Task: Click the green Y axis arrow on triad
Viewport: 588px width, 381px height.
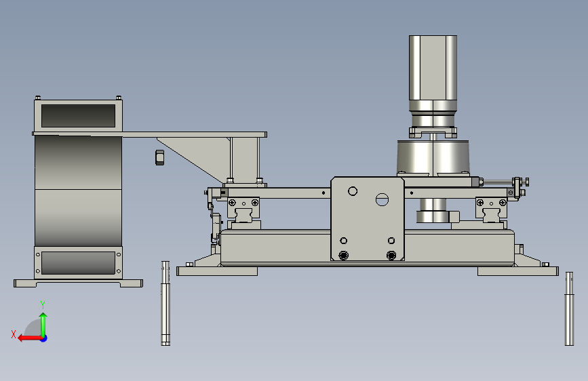Action: [43, 325]
